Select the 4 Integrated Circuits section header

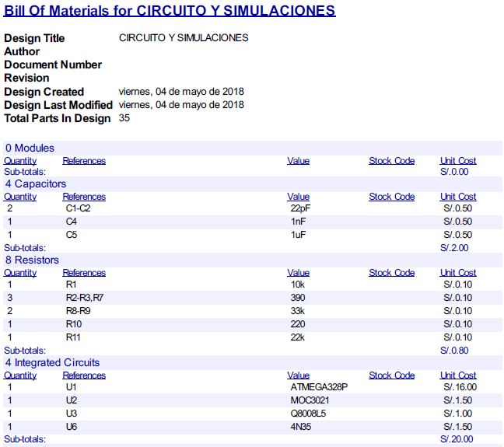coord(52,362)
